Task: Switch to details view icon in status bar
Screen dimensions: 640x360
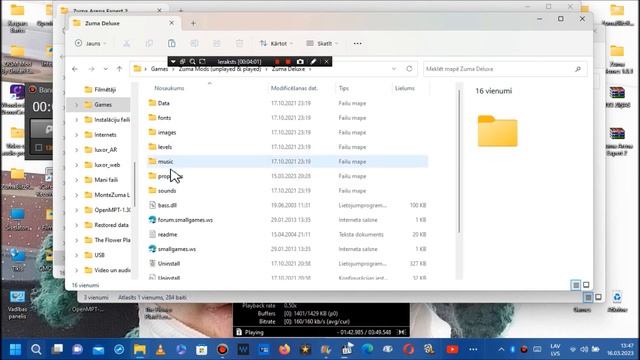Action: click(x=576, y=285)
